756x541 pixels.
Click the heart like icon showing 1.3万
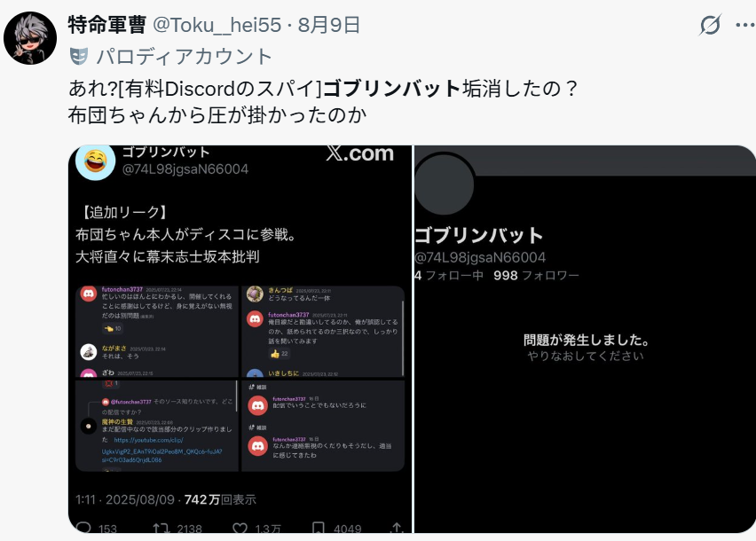point(240,528)
